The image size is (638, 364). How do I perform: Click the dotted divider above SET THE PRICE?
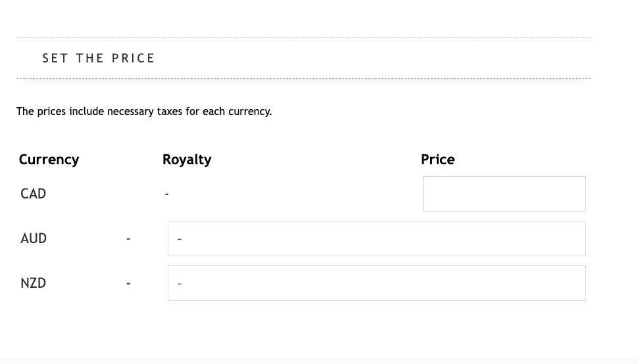[303, 37]
